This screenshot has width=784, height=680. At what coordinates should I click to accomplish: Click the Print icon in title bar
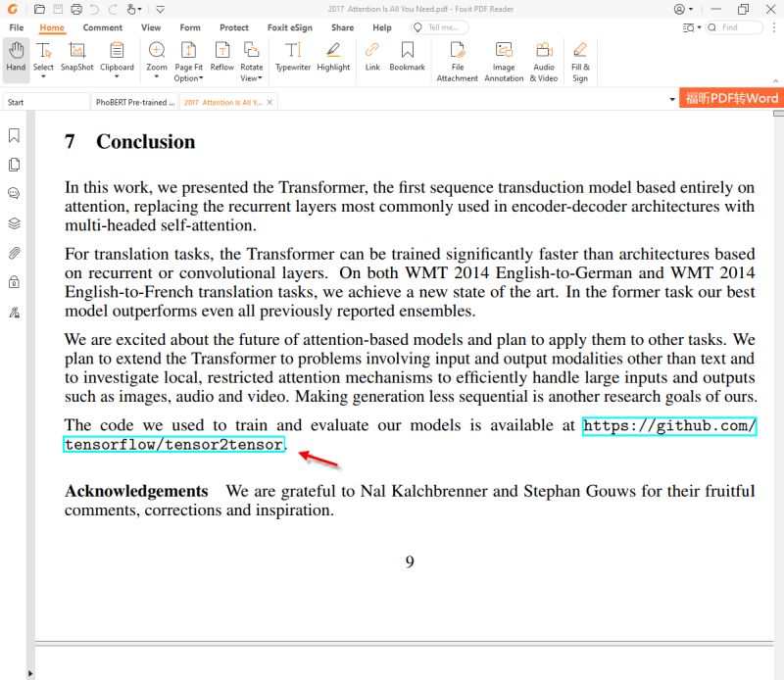pos(76,9)
